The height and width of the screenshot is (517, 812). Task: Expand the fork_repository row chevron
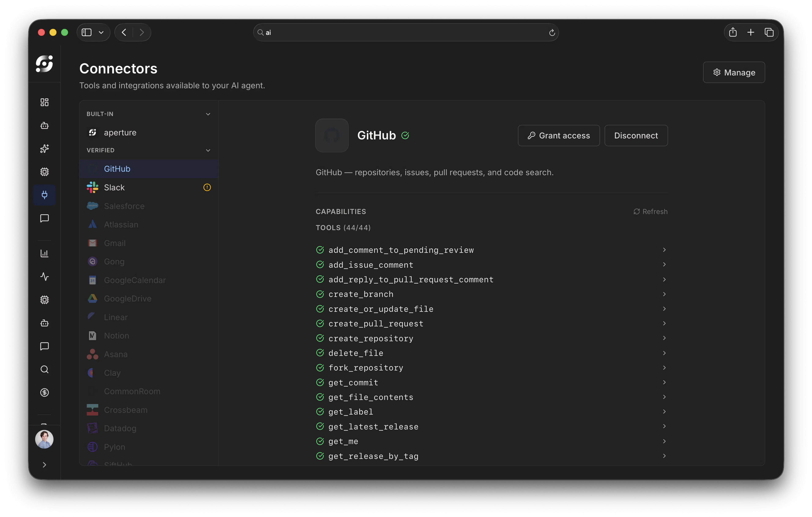click(x=664, y=368)
